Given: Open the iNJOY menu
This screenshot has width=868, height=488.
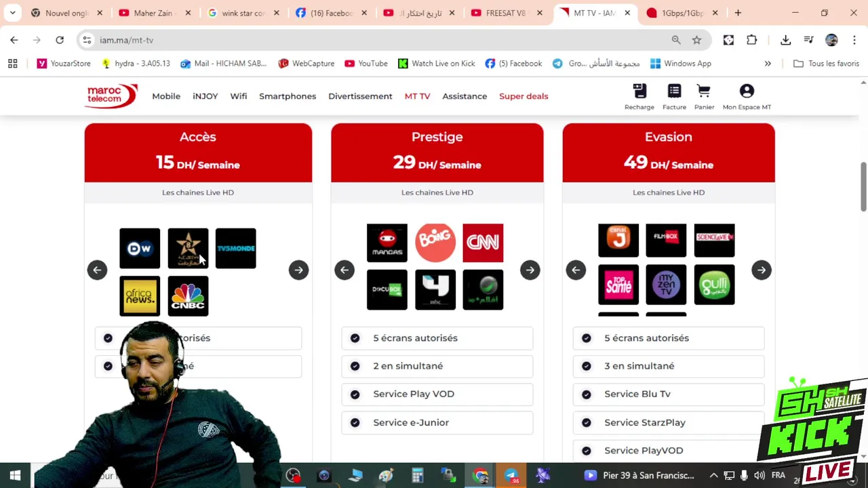Looking at the screenshot, I should click(x=205, y=96).
